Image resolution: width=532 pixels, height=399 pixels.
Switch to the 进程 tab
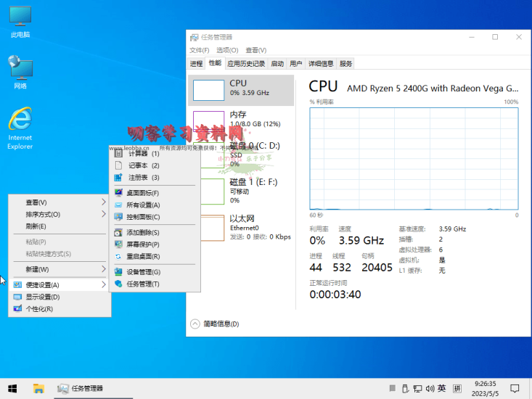point(196,64)
